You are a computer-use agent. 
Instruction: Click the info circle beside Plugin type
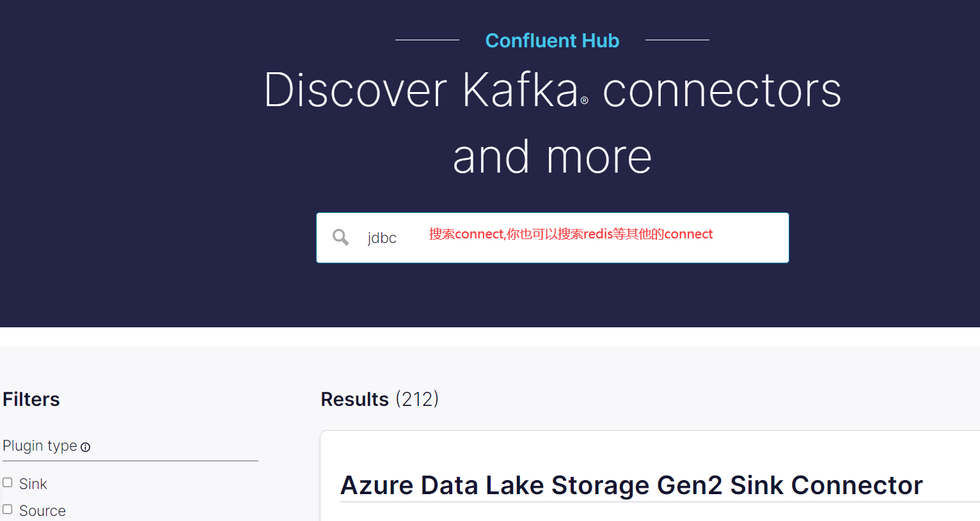[86, 447]
